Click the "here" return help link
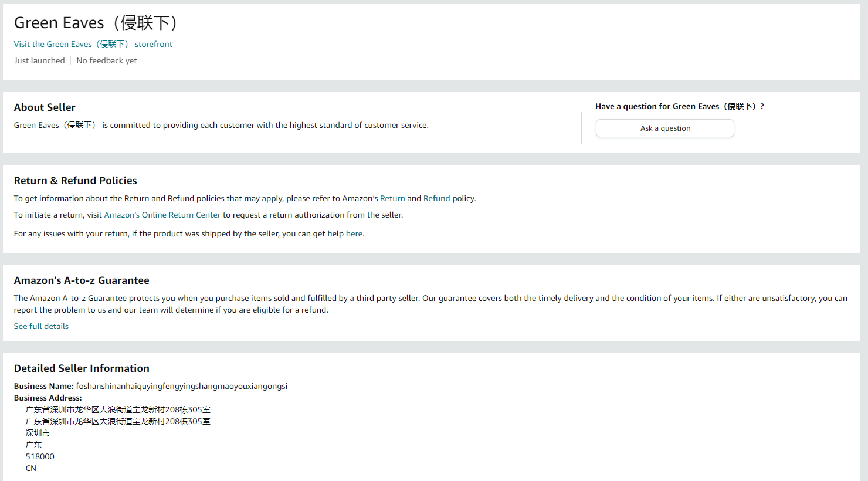The image size is (868, 481). [x=354, y=233]
